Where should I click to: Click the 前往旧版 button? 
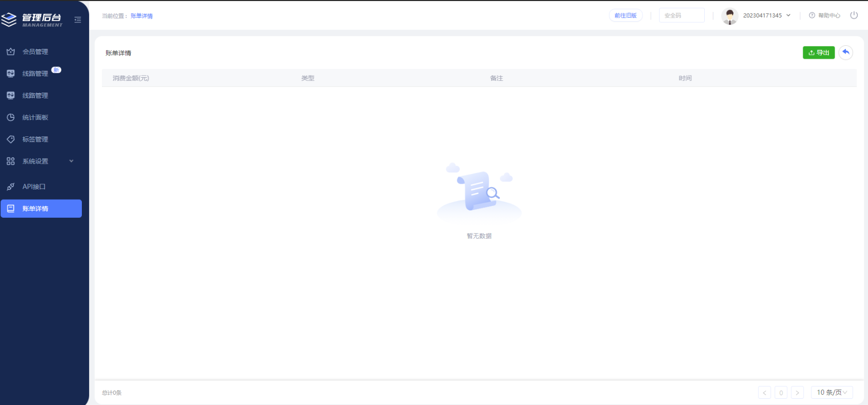tap(626, 15)
